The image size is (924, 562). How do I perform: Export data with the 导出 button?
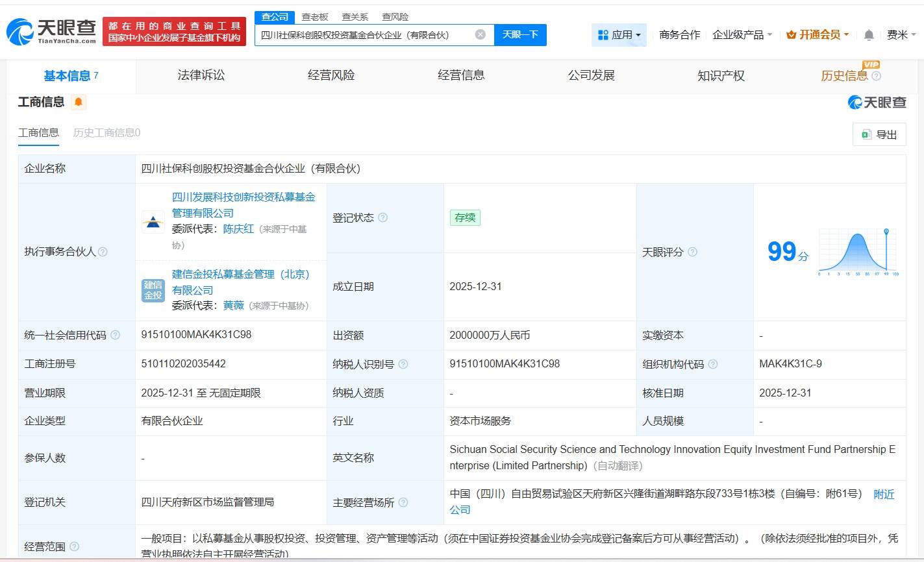coord(879,134)
